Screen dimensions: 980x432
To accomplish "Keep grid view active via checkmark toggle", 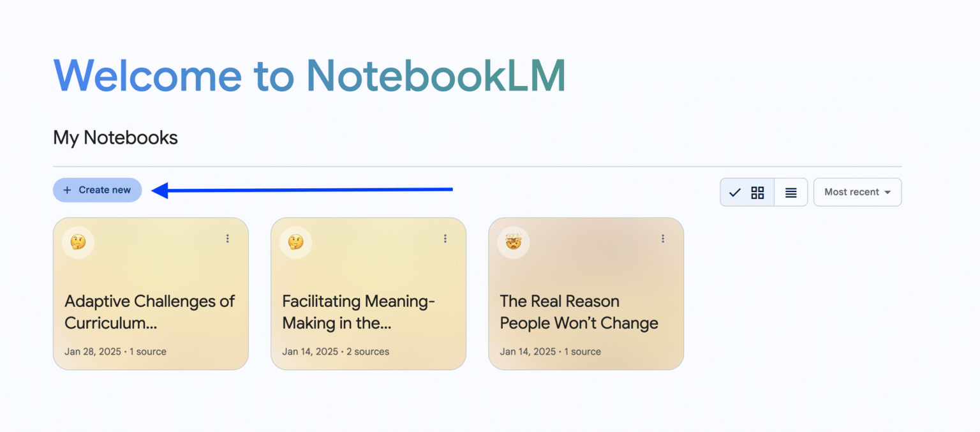I will pos(735,191).
